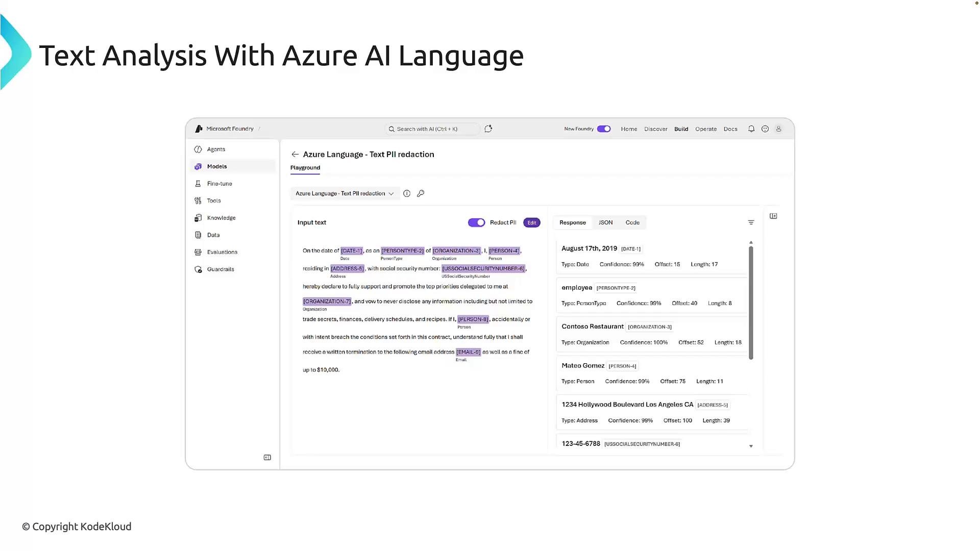Open the Discover menu item
Screen dimensions: 980x551
tap(656, 129)
